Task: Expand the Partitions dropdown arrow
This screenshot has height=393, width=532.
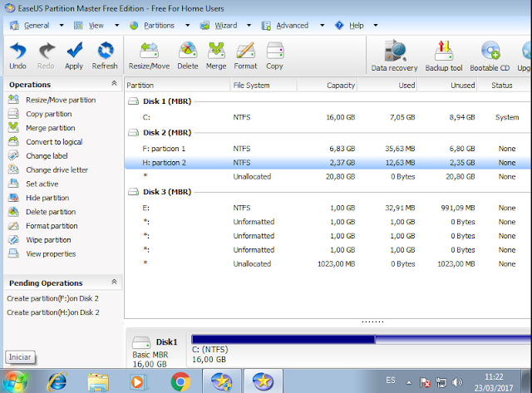Action: (x=187, y=26)
